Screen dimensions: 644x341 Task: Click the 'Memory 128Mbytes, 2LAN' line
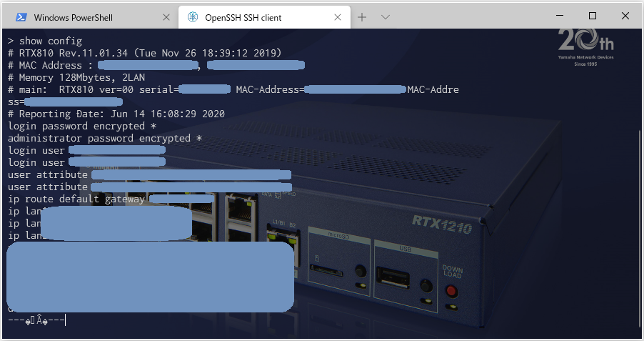76,77
